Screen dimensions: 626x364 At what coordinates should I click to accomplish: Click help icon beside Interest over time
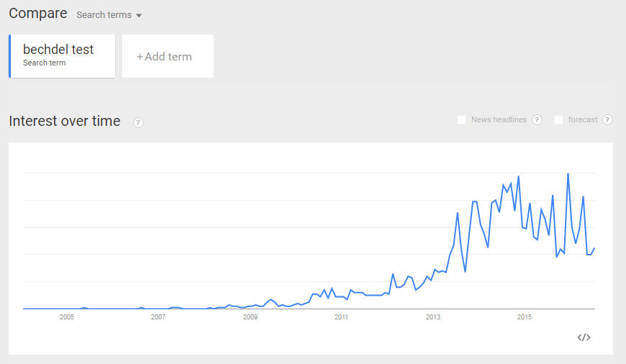point(138,122)
